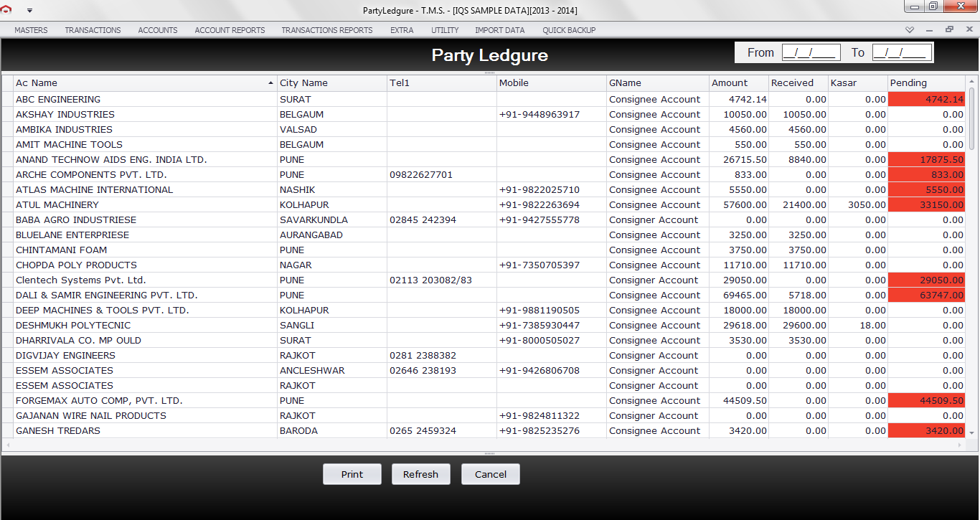Click the scroll down arrow of the table
The width and height of the screenshot is (980, 520).
[972, 432]
